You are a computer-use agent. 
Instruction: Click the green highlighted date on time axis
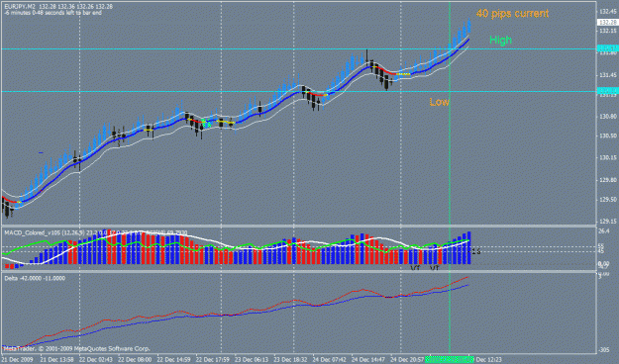click(450, 360)
